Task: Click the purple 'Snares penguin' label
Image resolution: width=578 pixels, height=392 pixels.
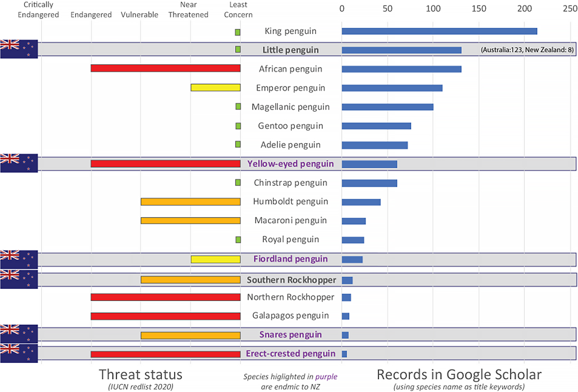Action: (291, 335)
